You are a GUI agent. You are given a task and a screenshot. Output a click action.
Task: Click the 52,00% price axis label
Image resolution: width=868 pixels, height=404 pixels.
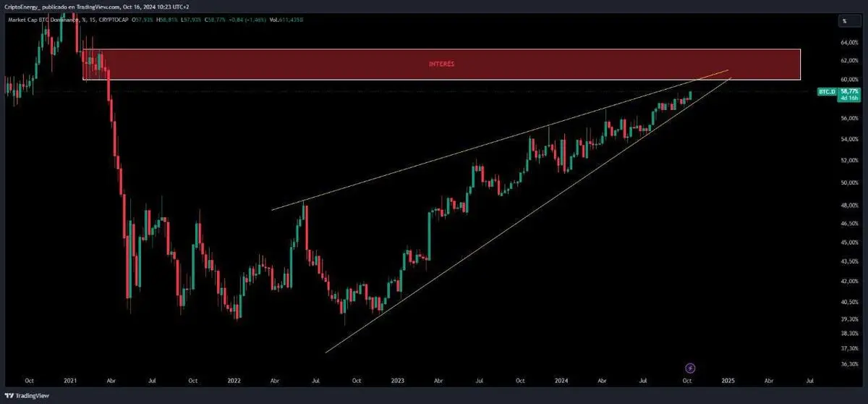click(849, 160)
